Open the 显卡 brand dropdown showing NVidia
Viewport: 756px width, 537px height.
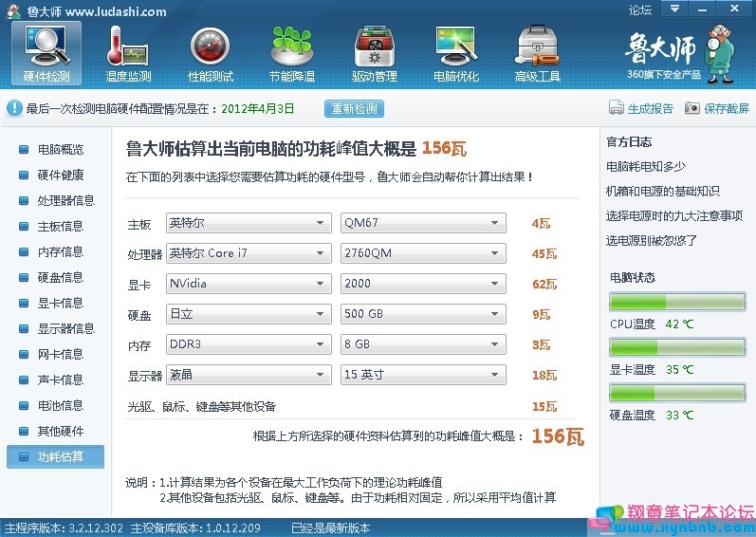click(x=249, y=284)
